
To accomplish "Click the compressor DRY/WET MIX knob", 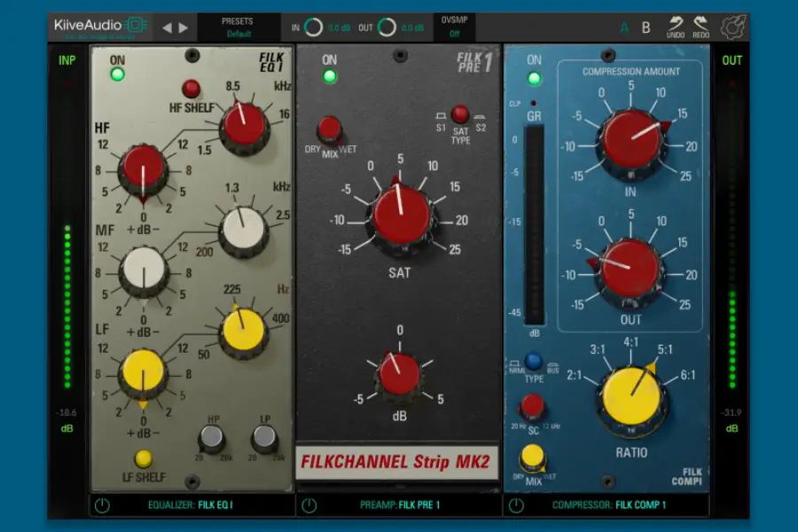I will tap(532, 457).
